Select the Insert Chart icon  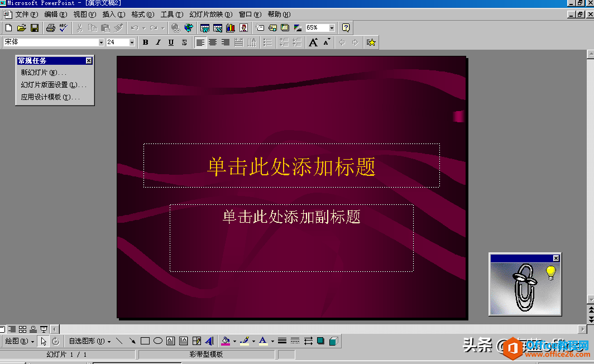click(x=231, y=27)
